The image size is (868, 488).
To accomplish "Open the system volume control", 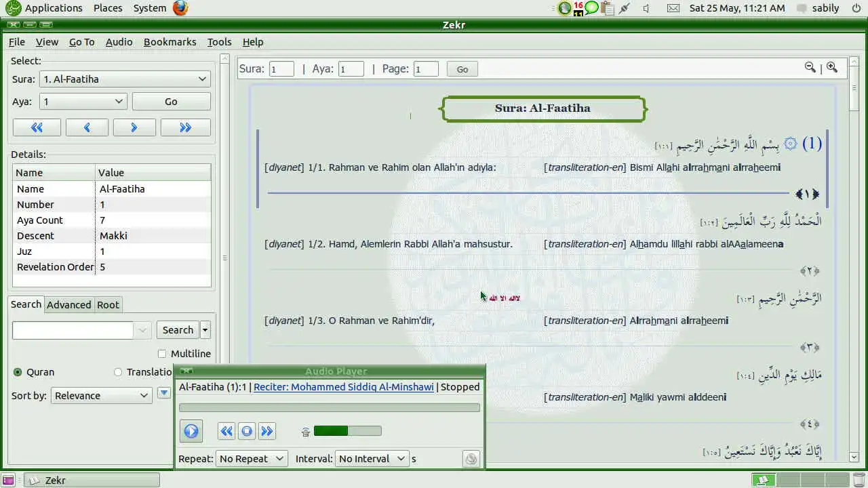I will pos(646,8).
